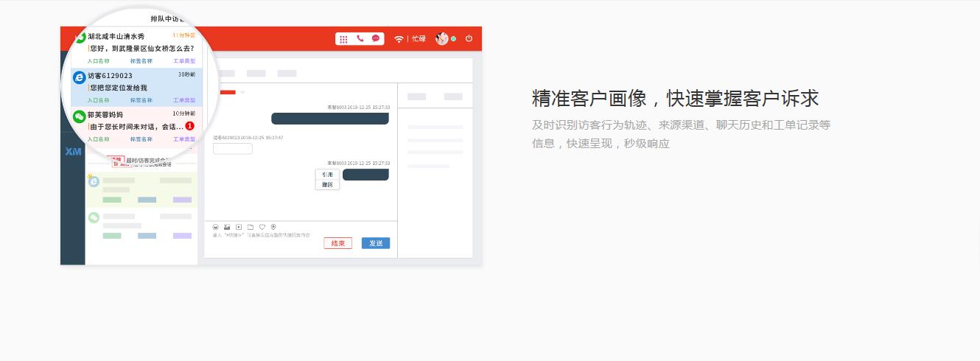This screenshot has height=361, width=980.
Task: Click the red phone call icon
Action: coord(360,38)
